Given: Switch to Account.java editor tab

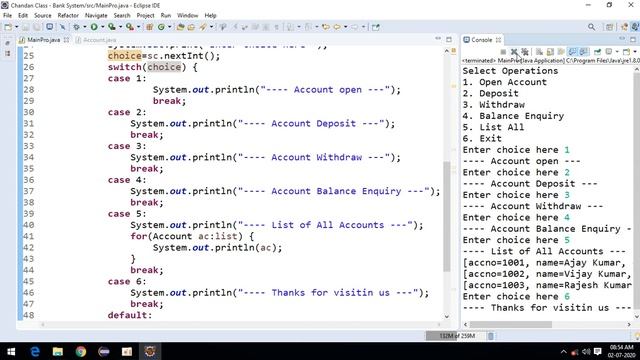Looking at the screenshot, I should point(96,40).
